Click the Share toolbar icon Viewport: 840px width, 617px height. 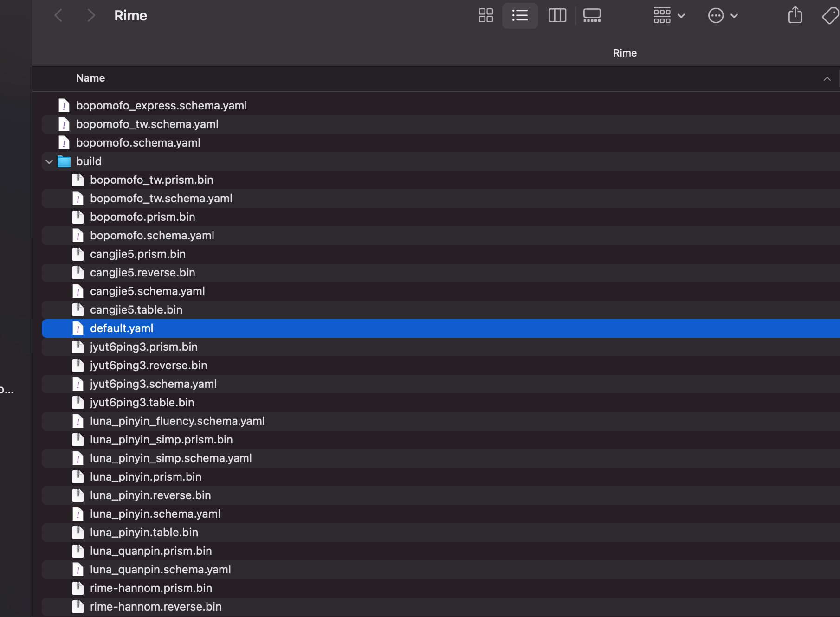point(795,15)
